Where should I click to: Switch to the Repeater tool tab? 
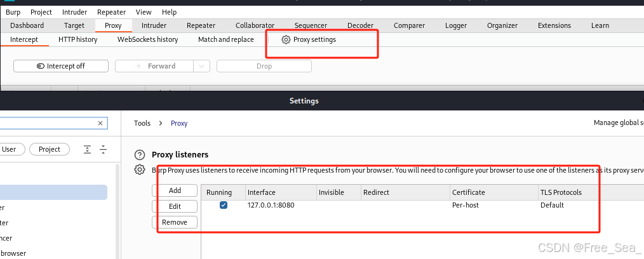click(201, 25)
